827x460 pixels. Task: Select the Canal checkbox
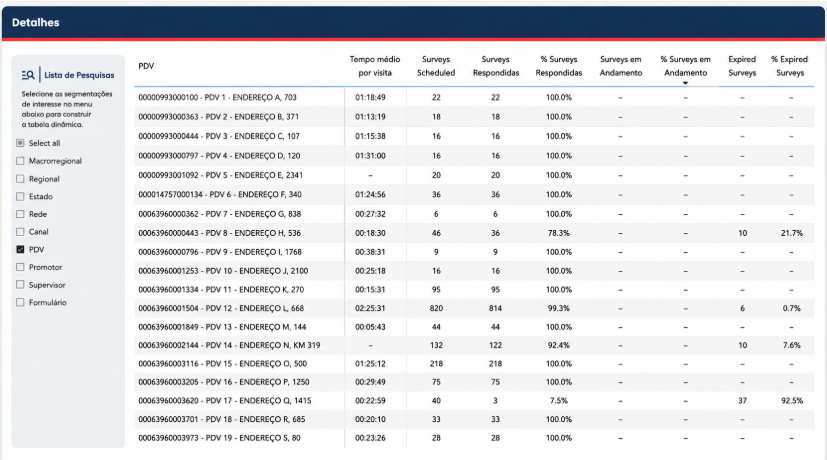coord(20,232)
